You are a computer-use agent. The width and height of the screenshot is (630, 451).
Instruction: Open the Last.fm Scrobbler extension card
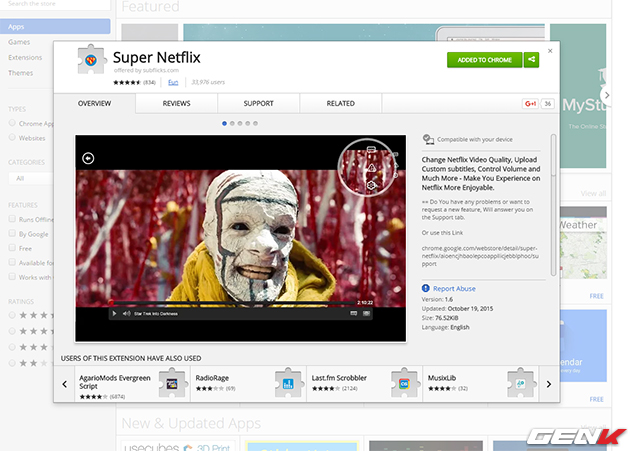pos(364,383)
